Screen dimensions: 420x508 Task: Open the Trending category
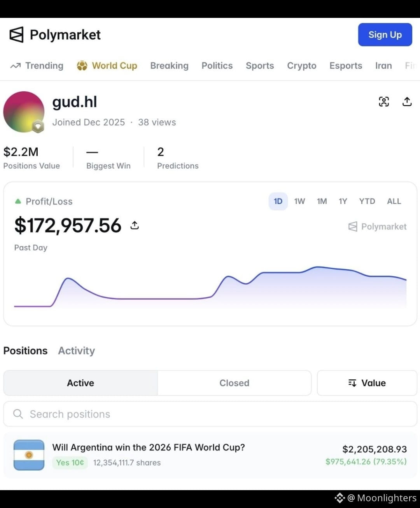click(x=37, y=66)
